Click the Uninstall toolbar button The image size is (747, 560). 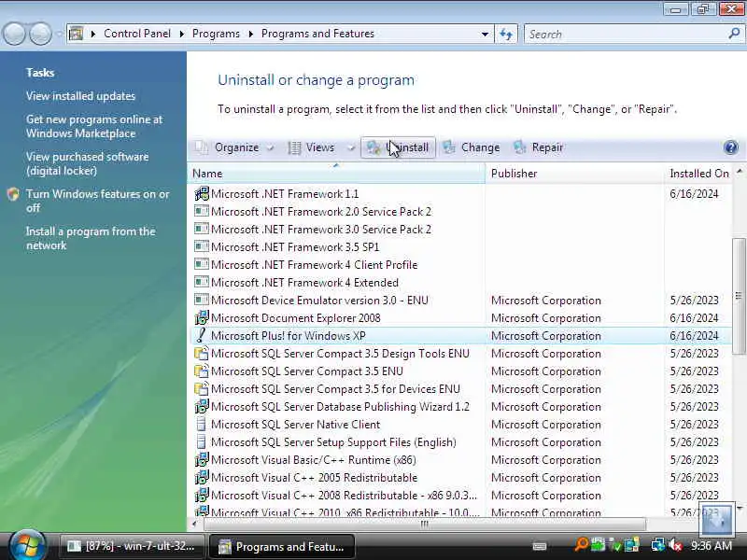coord(399,147)
